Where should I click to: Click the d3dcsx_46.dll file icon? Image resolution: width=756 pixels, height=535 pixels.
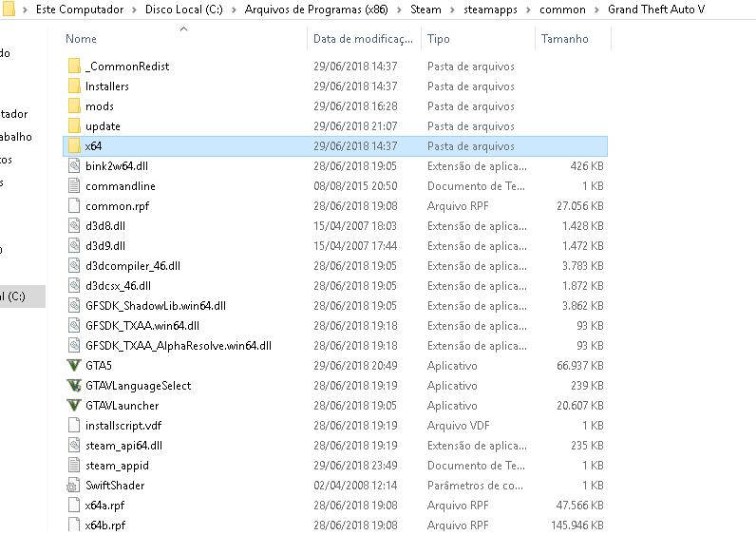pos(74,286)
